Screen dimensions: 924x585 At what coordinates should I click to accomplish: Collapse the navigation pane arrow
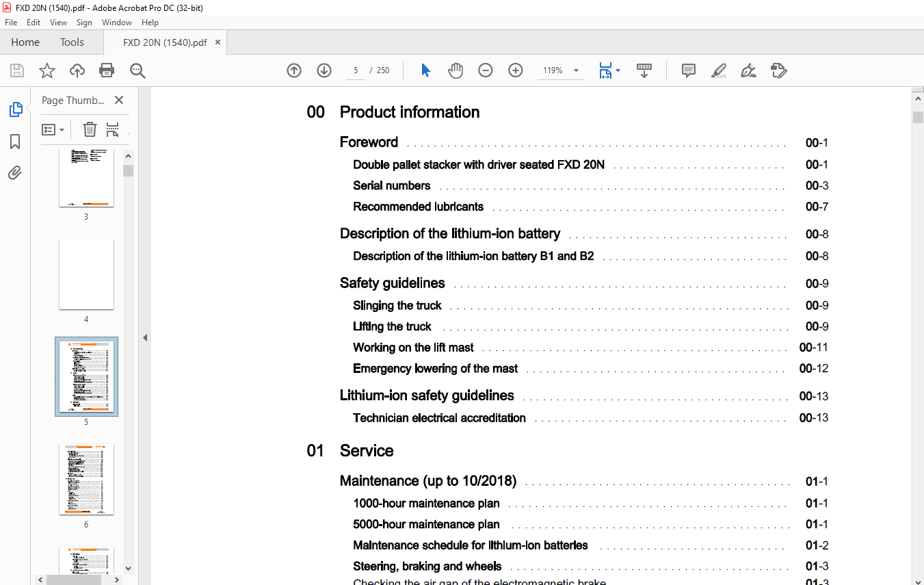pyautogui.click(x=145, y=337)
